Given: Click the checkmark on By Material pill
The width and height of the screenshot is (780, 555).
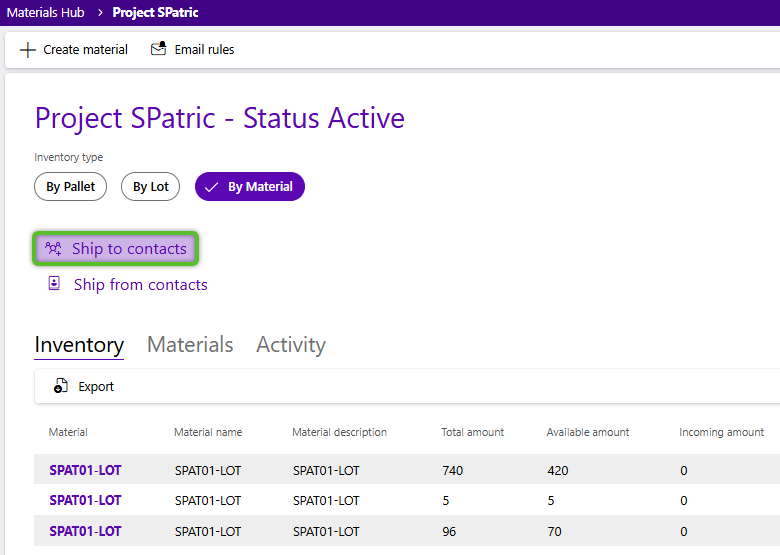Looking at the screenshot, I should click(211, 187).
